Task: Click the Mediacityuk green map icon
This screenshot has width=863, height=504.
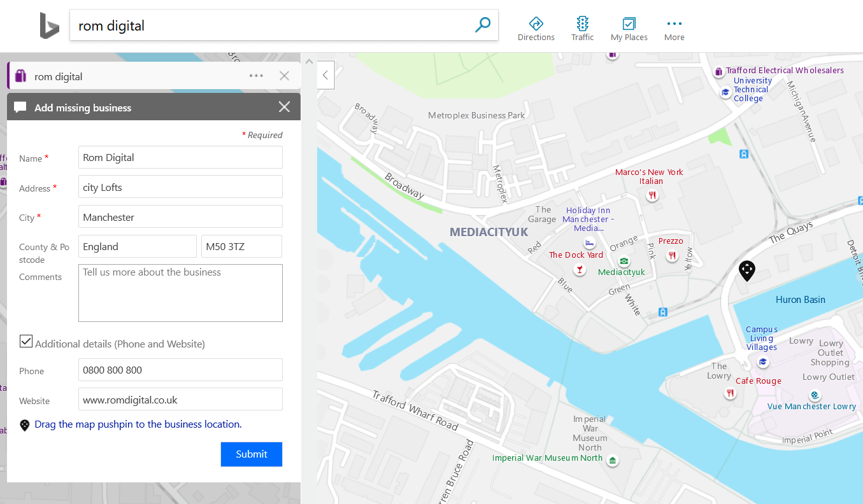Action: point(624,262)
